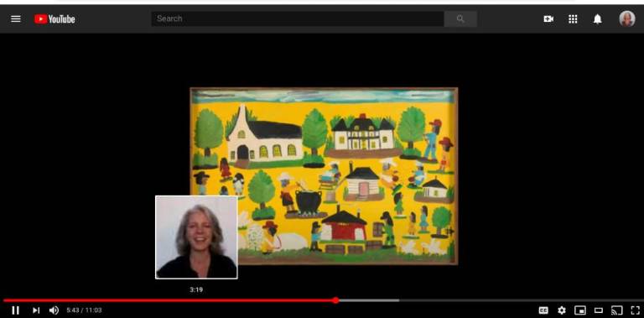Pause the playing video
This screenshot has width=644, height=318.
point(15,310)
